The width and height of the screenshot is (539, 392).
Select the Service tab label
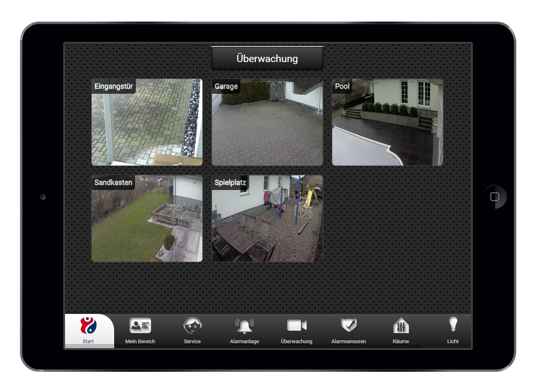192,341
